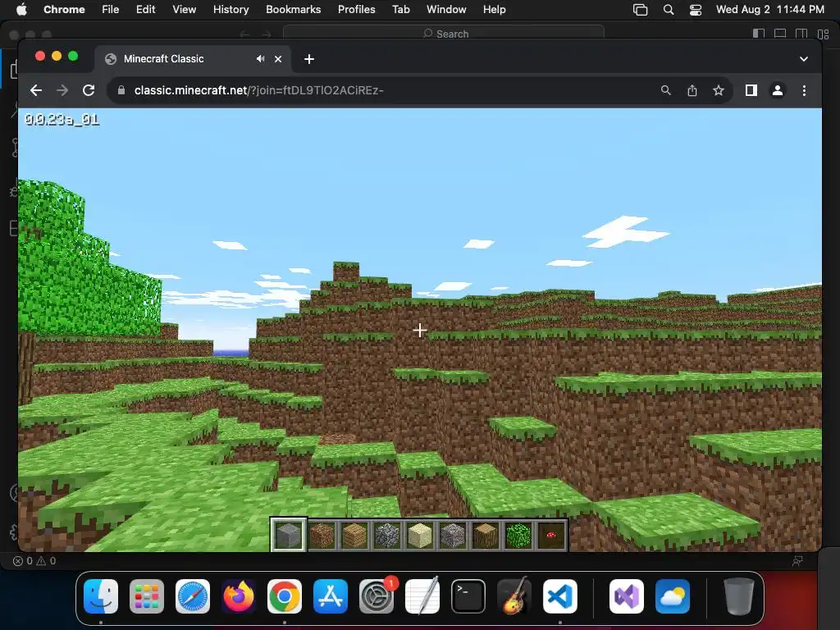The image size is (840, 630).
Task: Toggle Chrome side panel
Action: pyautogui.click(x=751, y=90)
